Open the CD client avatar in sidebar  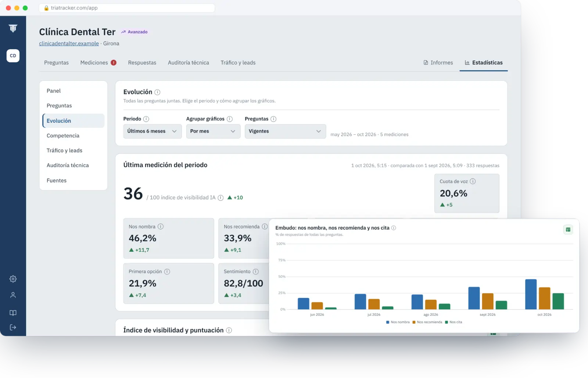coord(13,56)
